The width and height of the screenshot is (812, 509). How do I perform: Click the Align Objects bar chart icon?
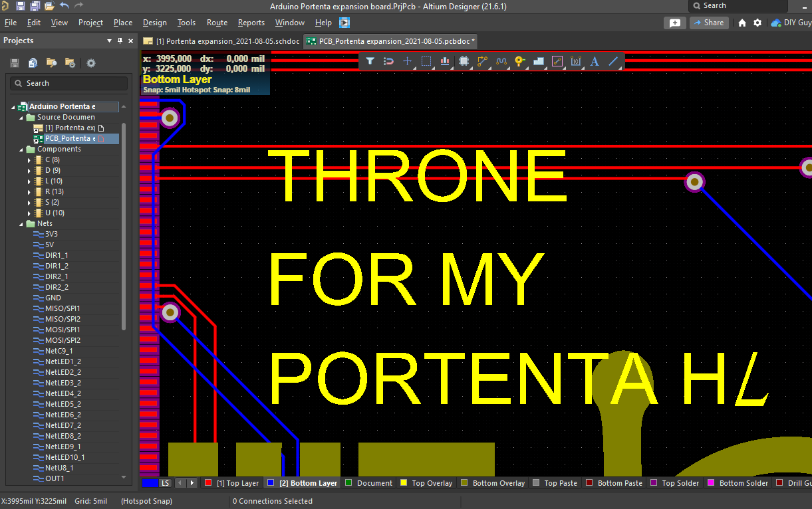(445, 61)
